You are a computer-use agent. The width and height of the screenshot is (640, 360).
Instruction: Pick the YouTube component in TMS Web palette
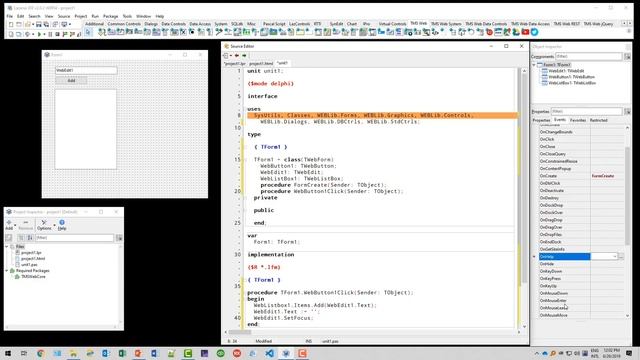525,32
